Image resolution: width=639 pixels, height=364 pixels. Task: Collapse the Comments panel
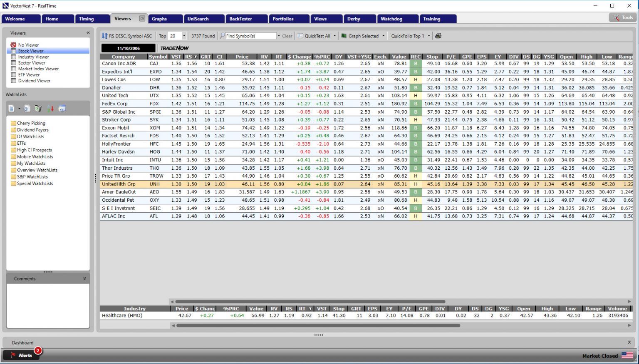pyautogui.click(x=85, y=278)
